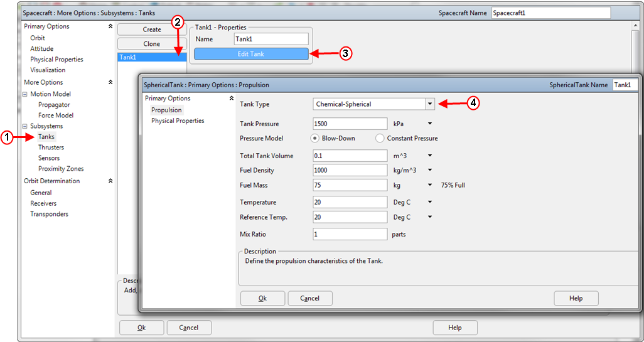
Task: Click the Fuel Density value field
Action: [350, 170]
